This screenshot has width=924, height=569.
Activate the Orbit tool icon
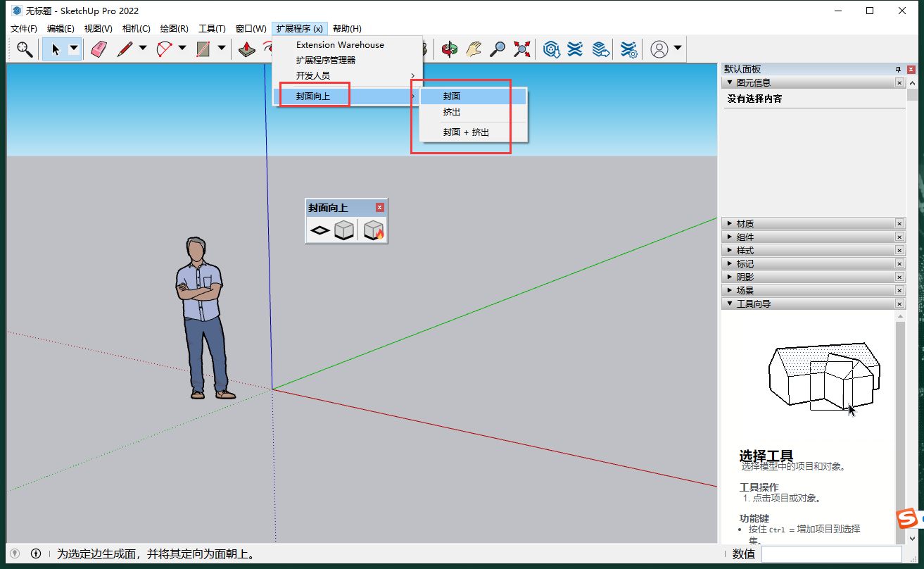point(449,49)
